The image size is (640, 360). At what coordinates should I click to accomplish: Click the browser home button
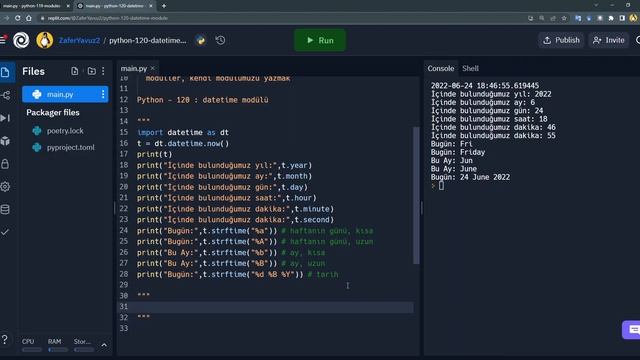tap(29, 18)
